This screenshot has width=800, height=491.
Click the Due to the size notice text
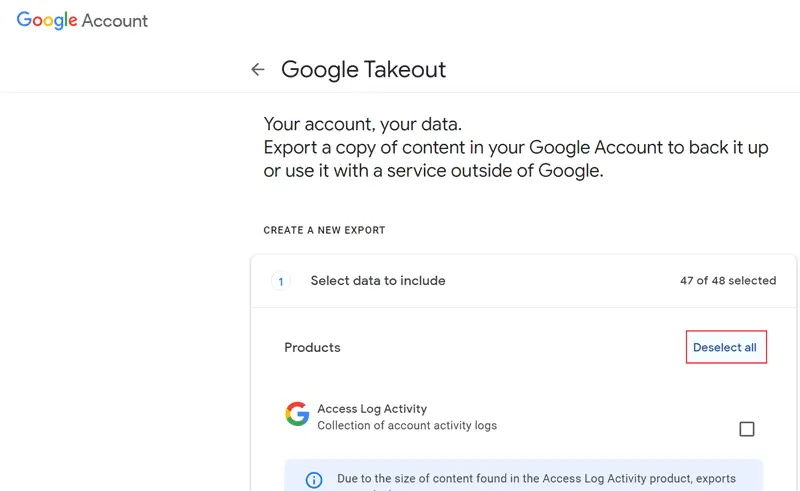pyautogui.click(x=536, y=479)
